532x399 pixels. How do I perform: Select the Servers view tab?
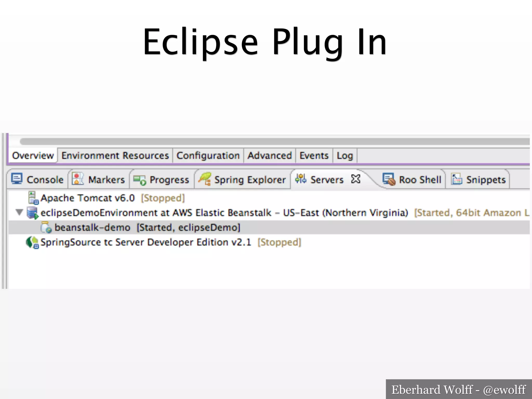pos(327,179)
